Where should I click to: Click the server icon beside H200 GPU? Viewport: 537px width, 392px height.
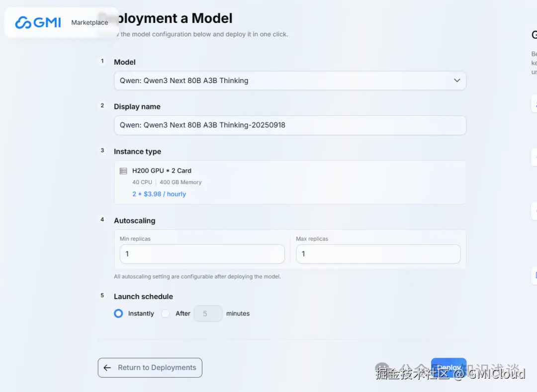[123, 171]
